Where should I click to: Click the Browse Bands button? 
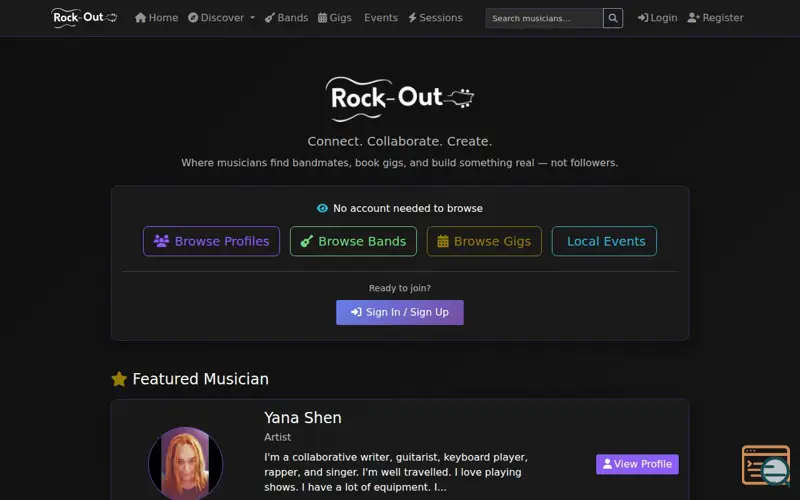point(353,241)
